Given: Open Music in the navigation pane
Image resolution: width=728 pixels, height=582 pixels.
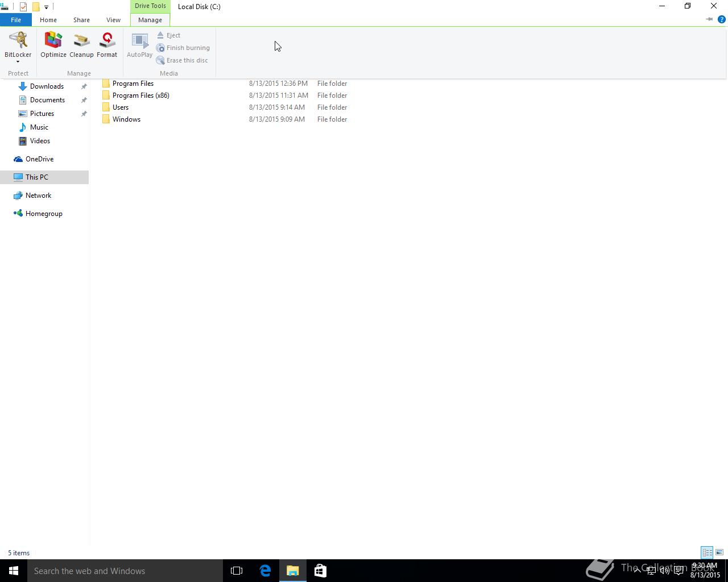Looking at the screenshot, I should coord(39,127).
